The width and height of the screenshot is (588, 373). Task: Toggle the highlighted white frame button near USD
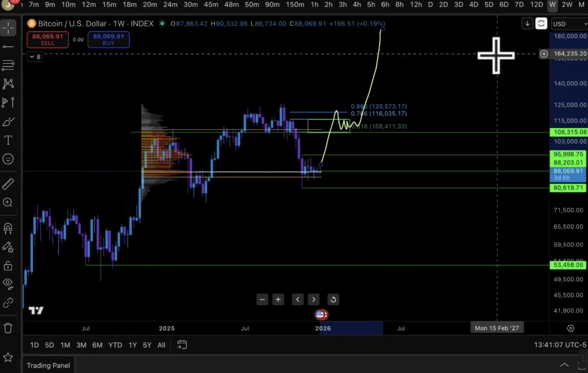[x=541, y=23]
